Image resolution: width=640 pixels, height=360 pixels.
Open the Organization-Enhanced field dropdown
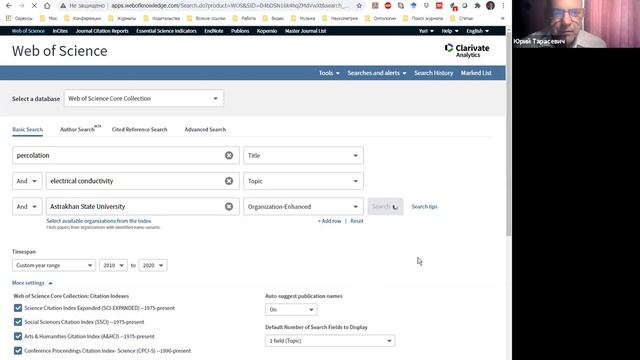tap(303, 207)
